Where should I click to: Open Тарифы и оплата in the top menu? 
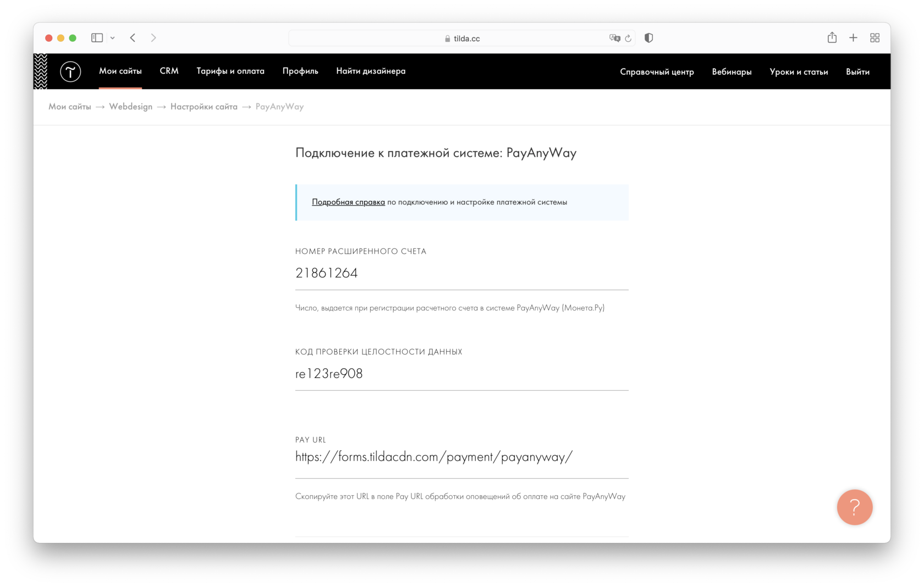(230, 71)
